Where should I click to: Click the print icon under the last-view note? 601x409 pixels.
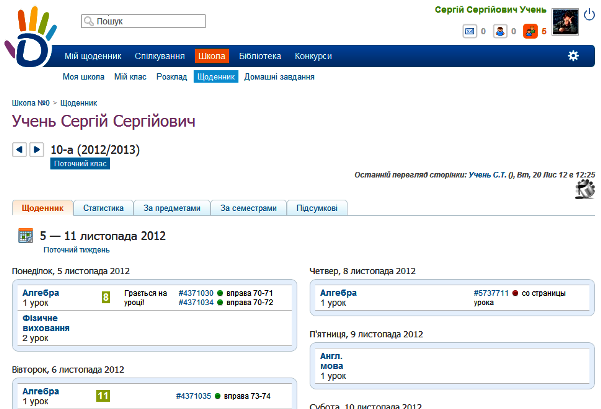click(x=584, y=190)
